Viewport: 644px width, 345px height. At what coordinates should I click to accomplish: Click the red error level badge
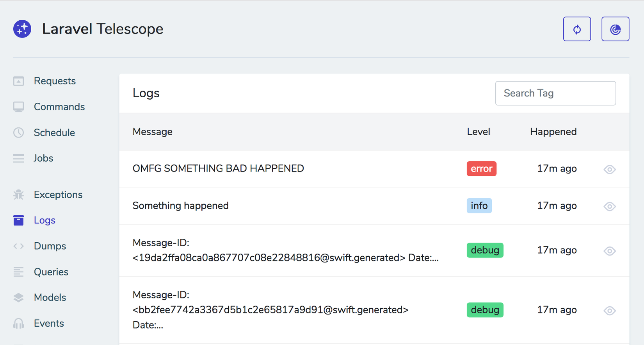click(481, 169)
